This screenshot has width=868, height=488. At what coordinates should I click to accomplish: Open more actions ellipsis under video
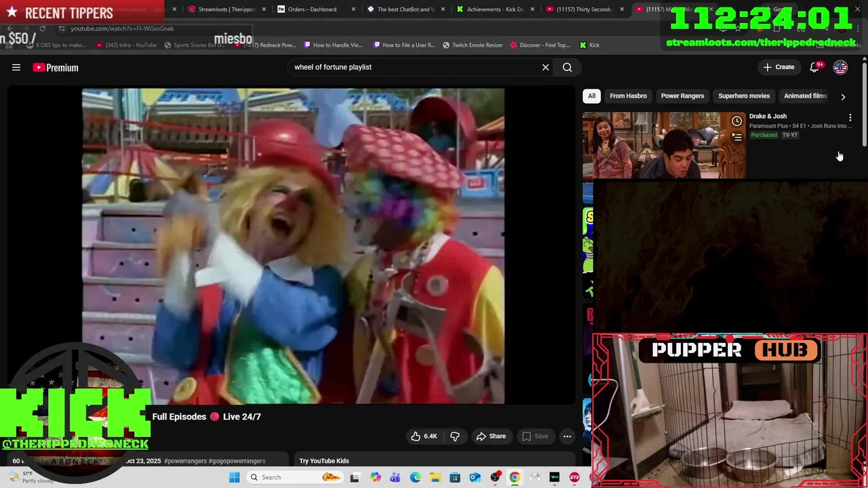(x=567, y=436)
